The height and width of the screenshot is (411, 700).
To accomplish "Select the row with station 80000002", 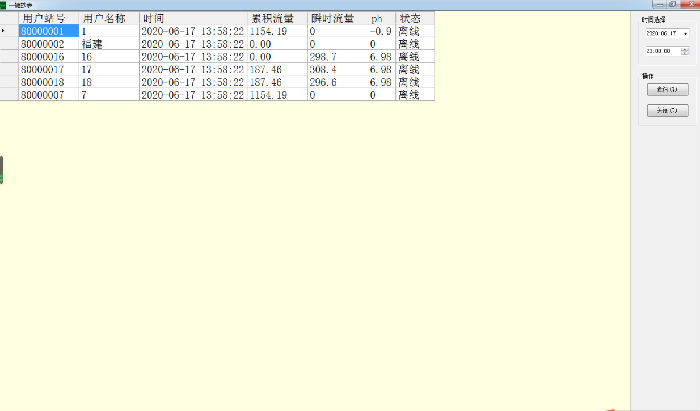I will coord(48,44).
